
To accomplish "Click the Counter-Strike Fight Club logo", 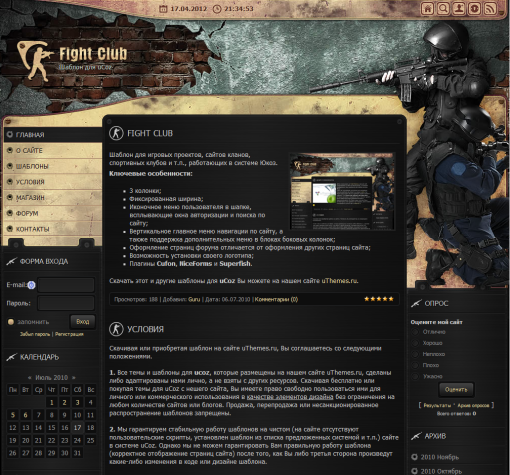I will [x=72, y=59].
